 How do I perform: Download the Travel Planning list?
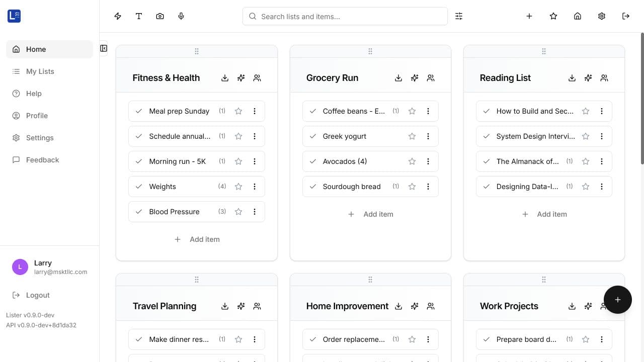[225, 306]
